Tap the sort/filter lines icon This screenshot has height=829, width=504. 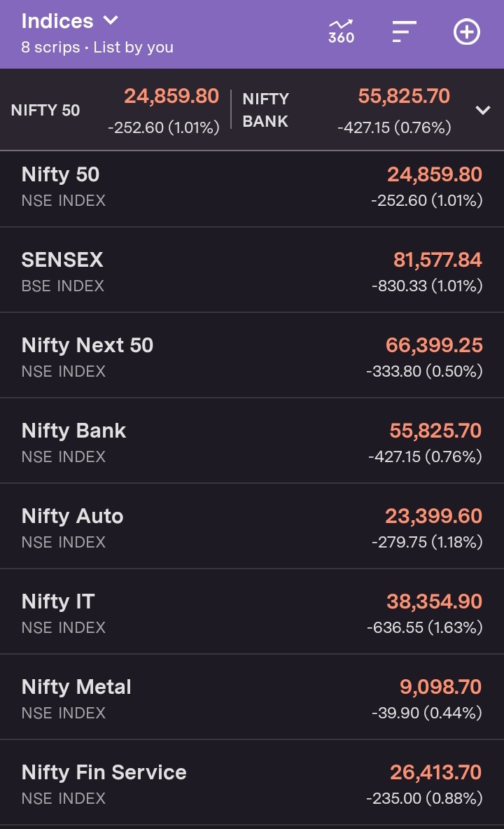[x=404, y=32]
